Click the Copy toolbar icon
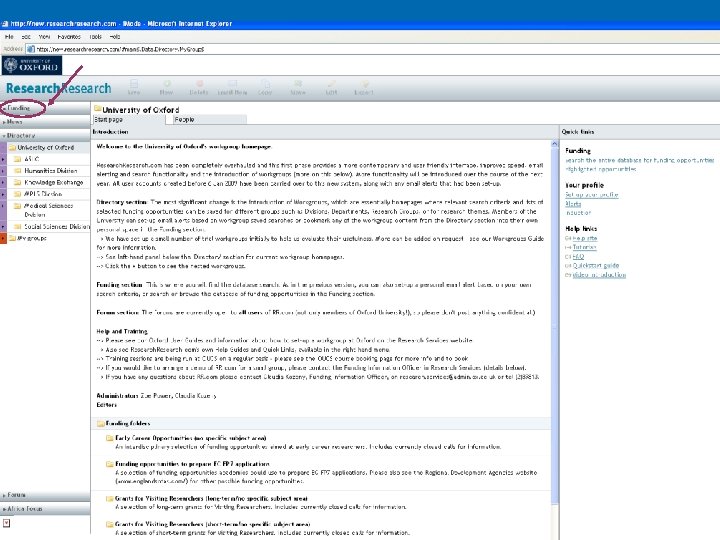Image resolution: width=720 pixels, height=540 pixels. click(265, 87)
